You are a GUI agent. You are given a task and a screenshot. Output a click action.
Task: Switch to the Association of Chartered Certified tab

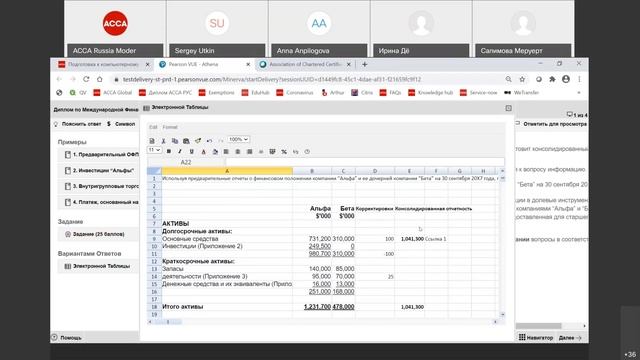305,64
